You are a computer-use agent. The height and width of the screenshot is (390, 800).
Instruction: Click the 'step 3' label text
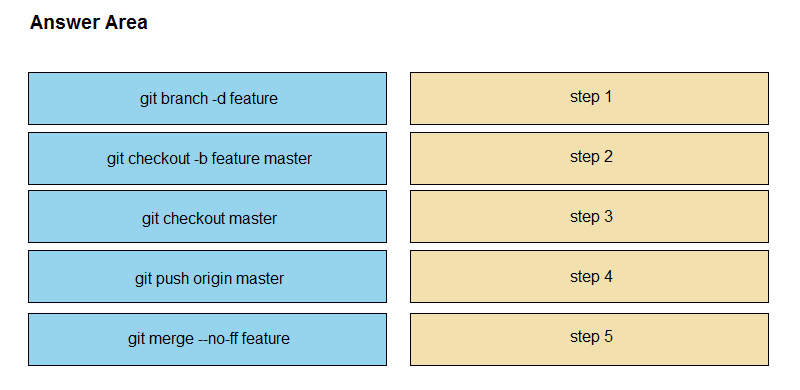591,217
